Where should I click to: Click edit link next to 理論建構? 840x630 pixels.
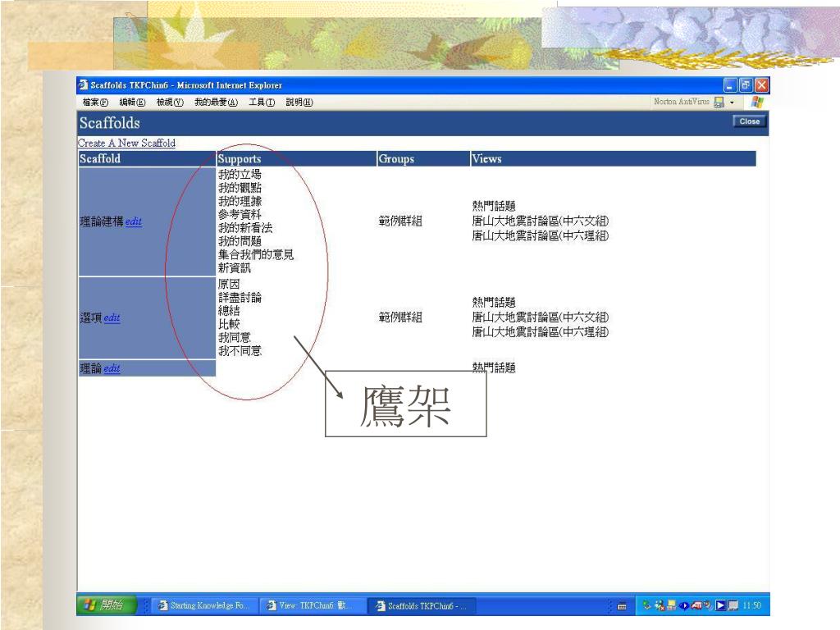(x=134, y=221)
